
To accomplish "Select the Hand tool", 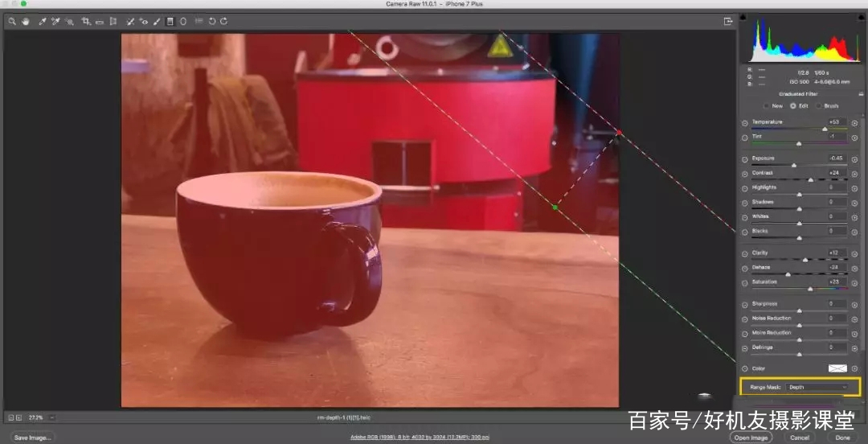I will click(26, 22).
